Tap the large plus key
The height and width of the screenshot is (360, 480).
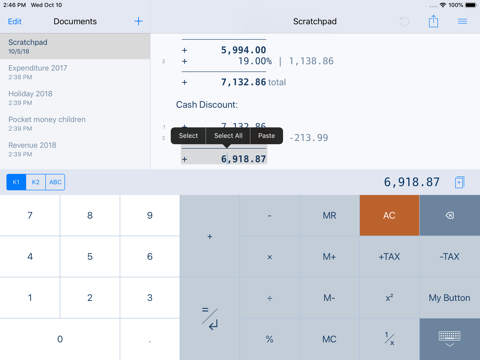[x=210, y=236]
